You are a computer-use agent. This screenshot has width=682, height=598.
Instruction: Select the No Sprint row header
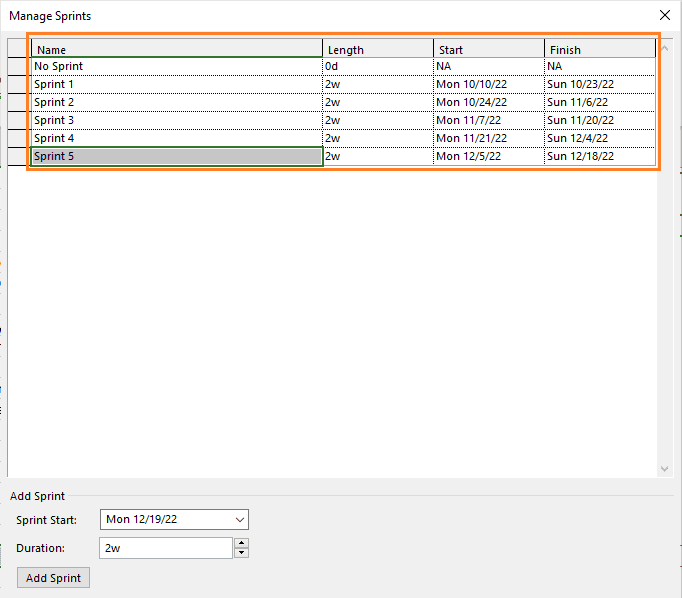point(19,67)
